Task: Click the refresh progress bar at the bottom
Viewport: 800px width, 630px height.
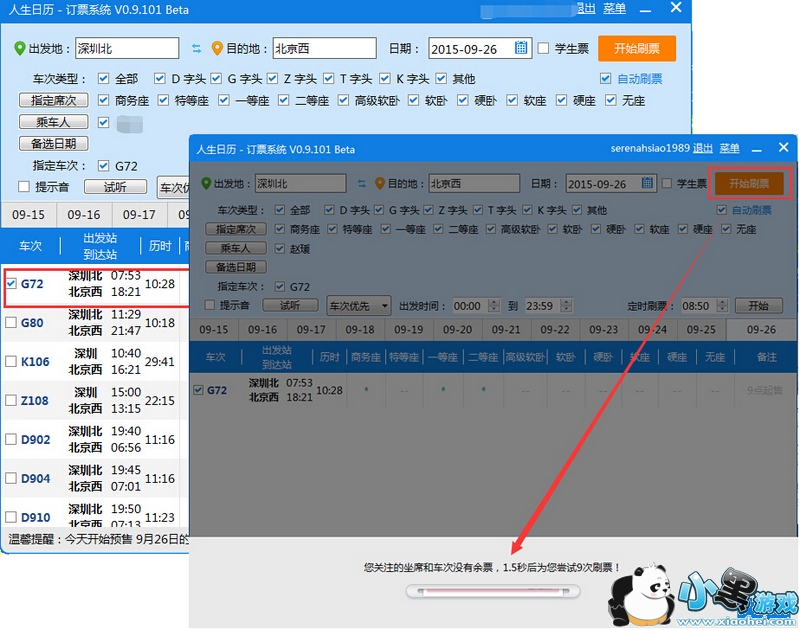Action: [492, 592]
